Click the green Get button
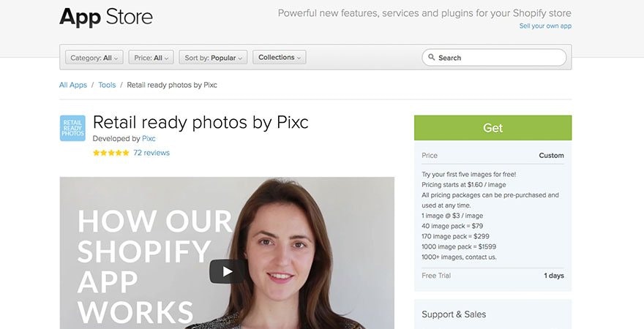 pyautogui.click(x=493, y=128)
